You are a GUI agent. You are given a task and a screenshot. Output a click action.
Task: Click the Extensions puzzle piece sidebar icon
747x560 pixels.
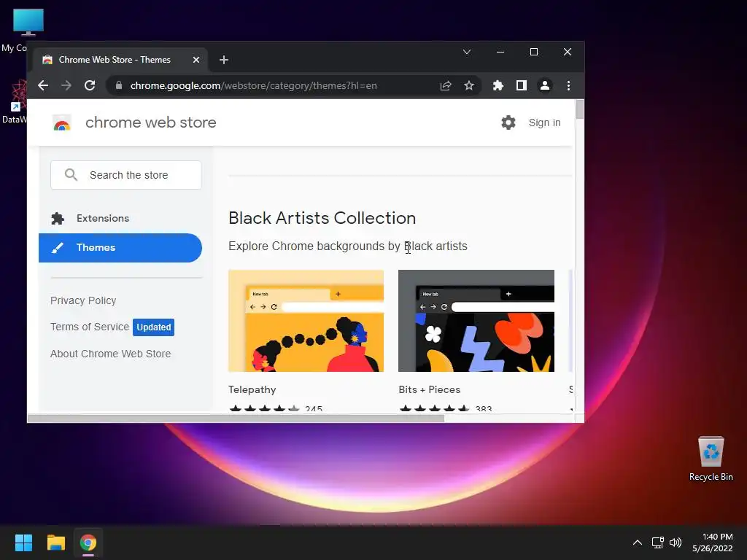[x=58, y=219]
